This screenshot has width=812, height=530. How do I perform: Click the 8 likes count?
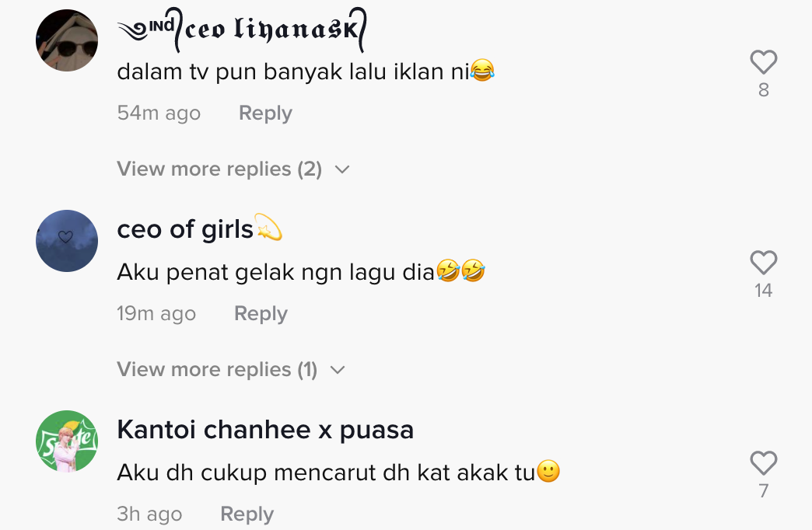(x=763, y=90)
